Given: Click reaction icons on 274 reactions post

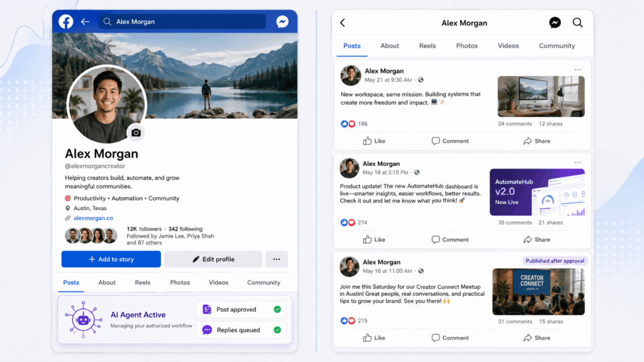Looking at the screenshot, I should 348,222.
